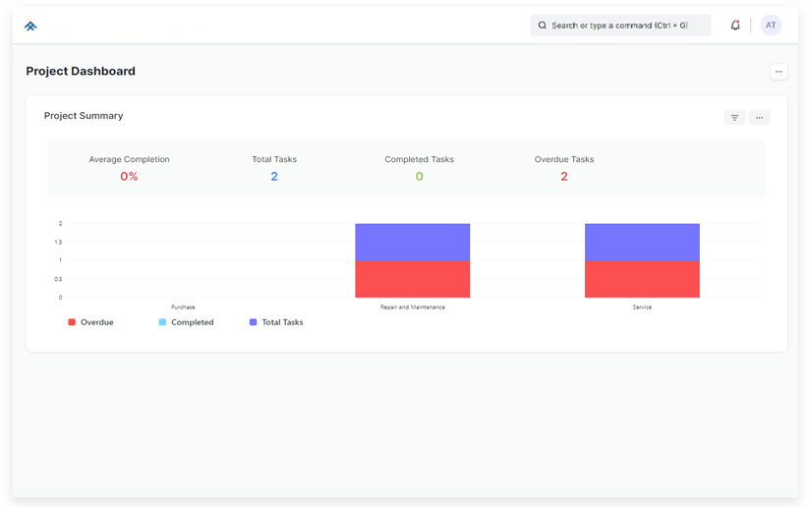Select red overdue bar for Service
Image resolution: width=812 pixels, height=507 pixels.
point(642,279)
